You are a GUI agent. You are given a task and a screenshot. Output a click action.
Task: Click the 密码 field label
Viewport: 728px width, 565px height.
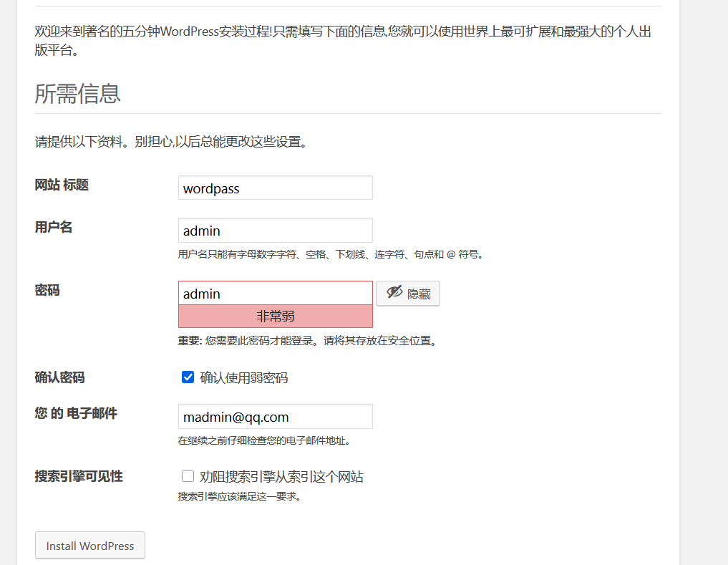coord(47,291)
